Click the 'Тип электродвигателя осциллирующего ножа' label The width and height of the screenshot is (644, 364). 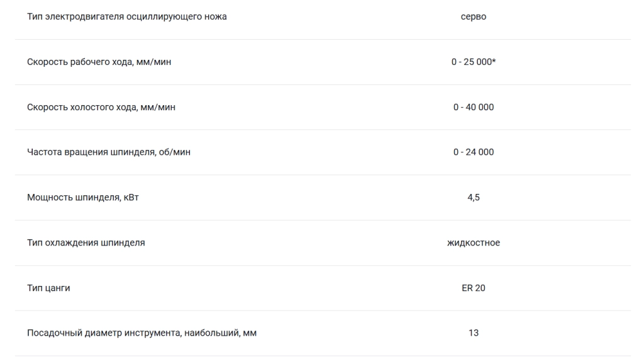[x=127, y=17]
